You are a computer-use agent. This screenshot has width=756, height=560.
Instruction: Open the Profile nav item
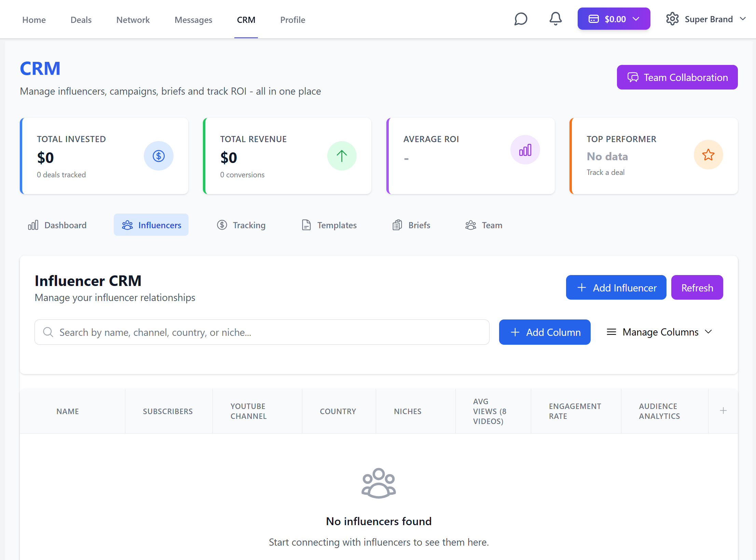[293, 20]
